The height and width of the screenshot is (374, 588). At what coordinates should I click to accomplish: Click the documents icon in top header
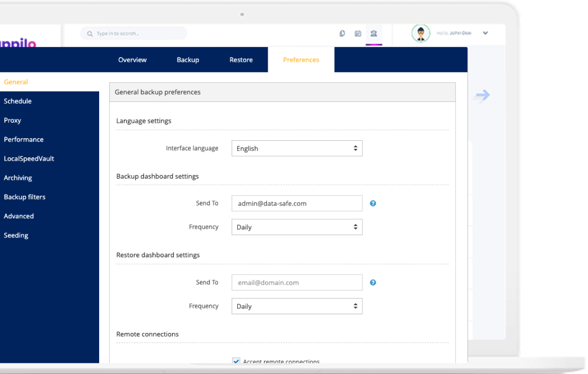tap(342, 34)
